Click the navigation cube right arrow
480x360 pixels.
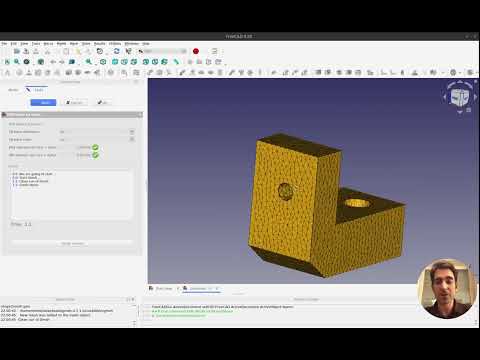click(475, 97)
